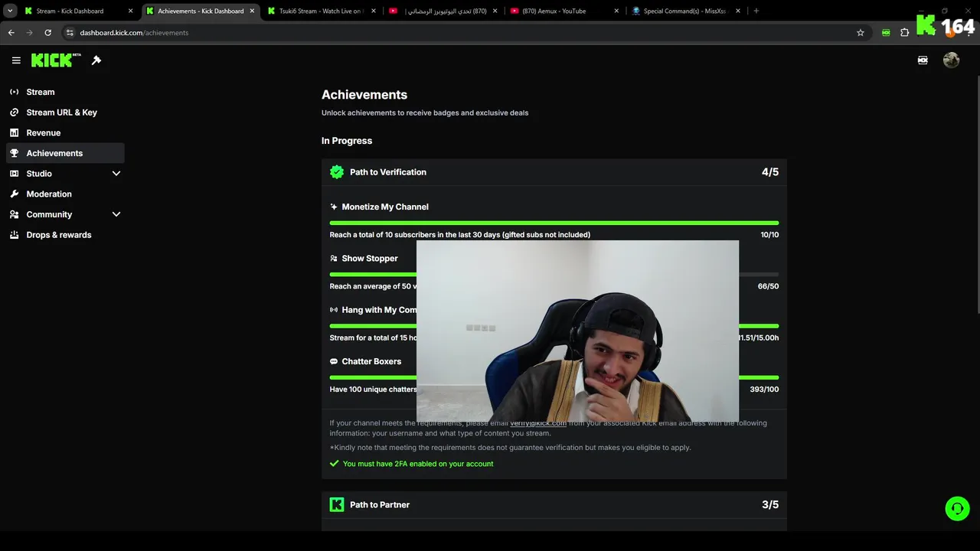
Task: Click the address bar URL
Action: [x=134, y=33]
